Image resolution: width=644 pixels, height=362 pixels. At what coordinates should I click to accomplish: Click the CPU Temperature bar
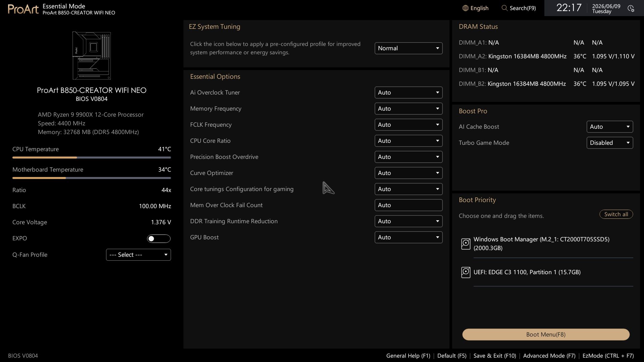(92, 158)
